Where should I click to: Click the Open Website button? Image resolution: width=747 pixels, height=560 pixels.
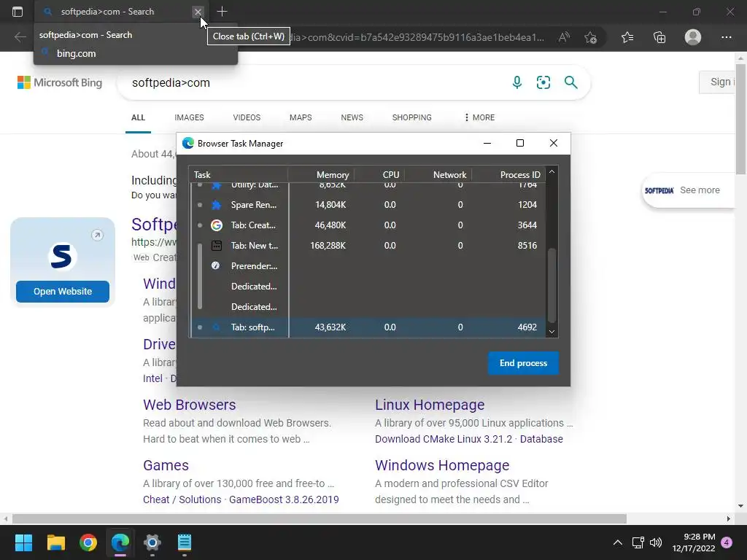click(x=63, y=292)
